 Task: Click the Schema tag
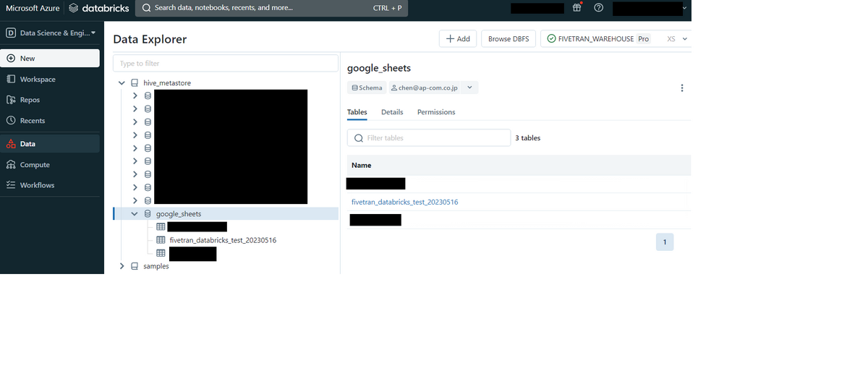(x=367, y=88)
